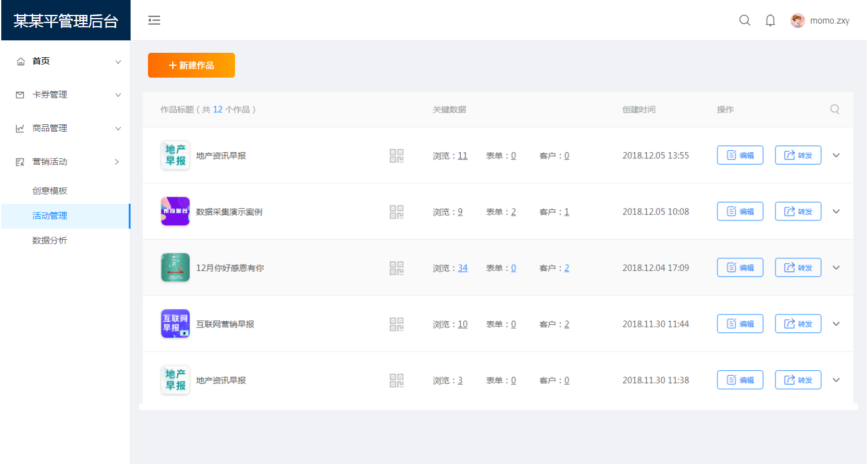Click the title text 数据采集演示案例
The width and height of the screenshot is (868, 464).
click(x=229, y=212)
